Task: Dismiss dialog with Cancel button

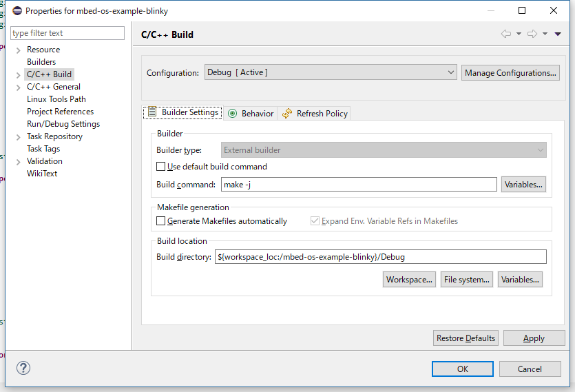Action: [530, 369]
